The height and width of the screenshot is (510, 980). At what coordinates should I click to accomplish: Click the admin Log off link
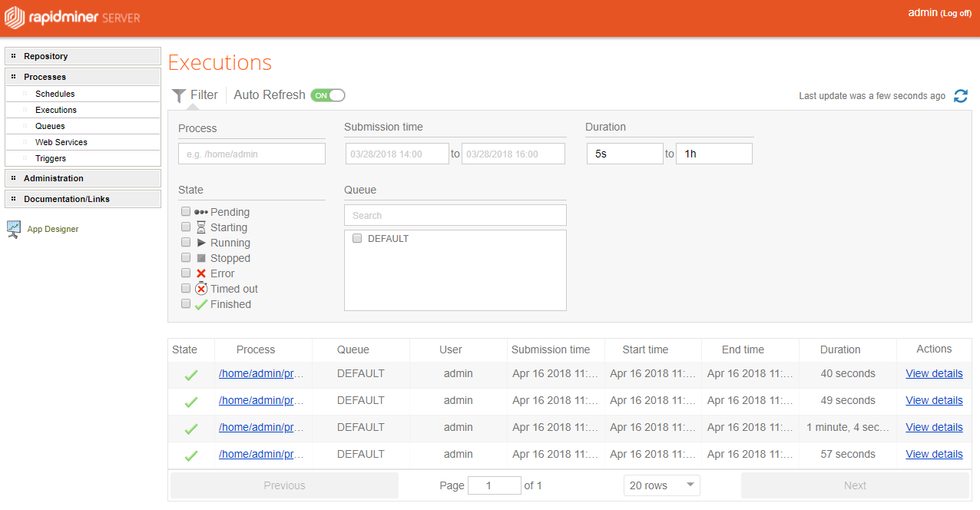(x=955, y=13)
